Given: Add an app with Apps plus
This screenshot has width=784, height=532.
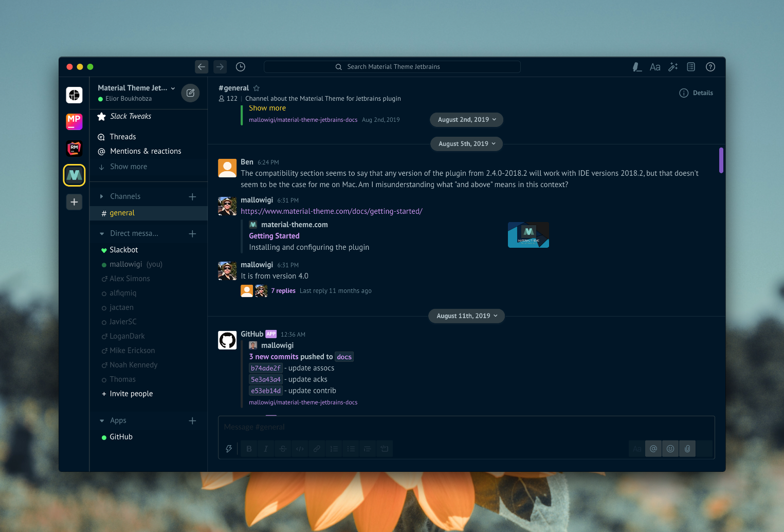Looking at the screenshot, I should coord(192,420).
